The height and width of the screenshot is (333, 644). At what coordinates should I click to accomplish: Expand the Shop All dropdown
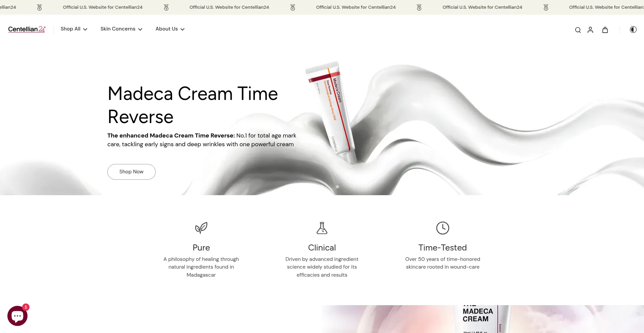click(x=74, y=29)
